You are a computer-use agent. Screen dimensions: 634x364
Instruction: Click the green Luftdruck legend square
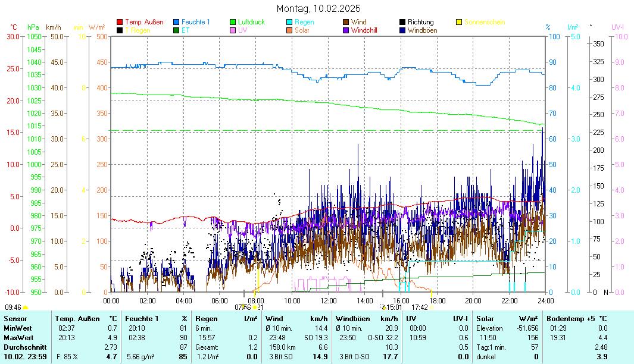click(234, 22)
